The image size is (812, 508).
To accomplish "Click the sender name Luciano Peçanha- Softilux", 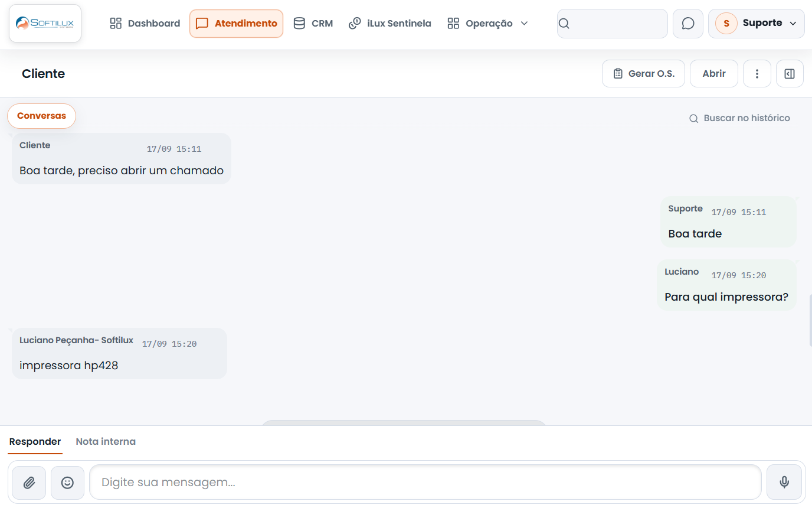I will click(x=76, y=340).
